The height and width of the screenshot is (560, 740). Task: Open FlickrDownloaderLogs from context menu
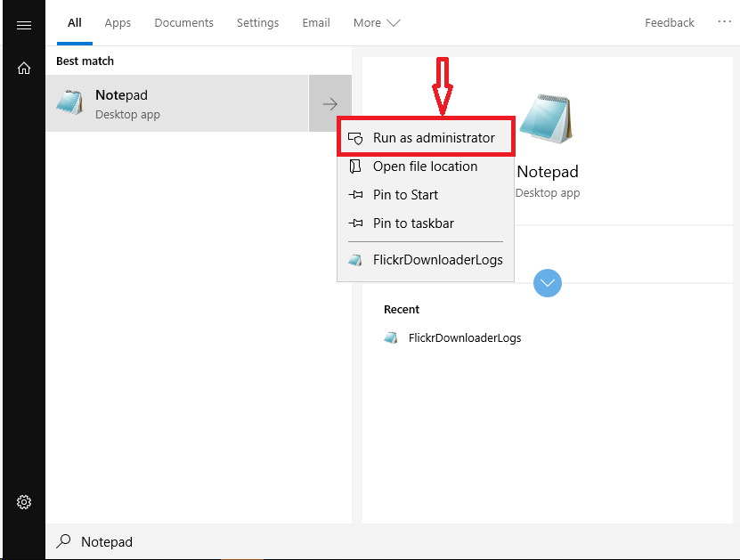(x=426, y=260)
